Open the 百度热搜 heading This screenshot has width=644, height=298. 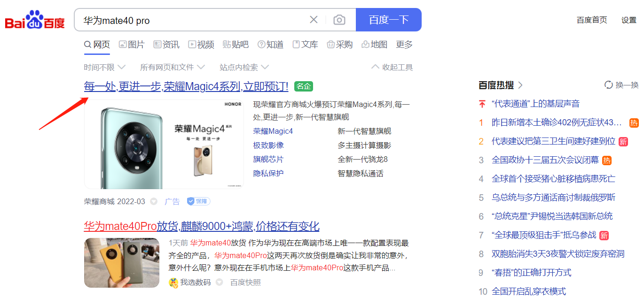501,85
